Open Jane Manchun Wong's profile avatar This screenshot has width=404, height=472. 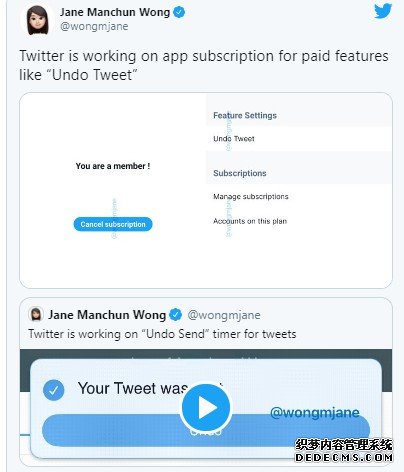[38, 20]
